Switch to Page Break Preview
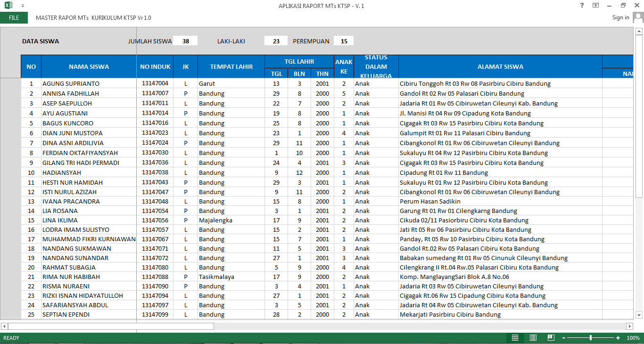Image resolution: width=644 pixels, height=344 pixels. [x=551, y=338]
